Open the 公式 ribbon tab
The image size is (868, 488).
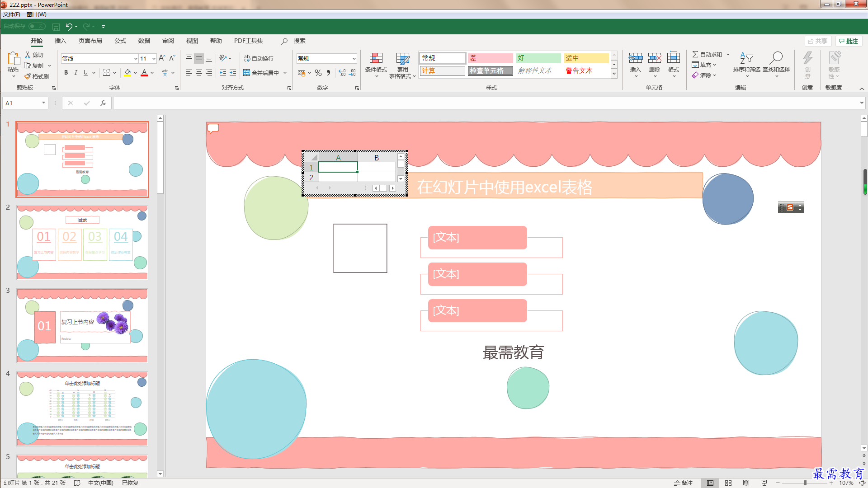120,41
